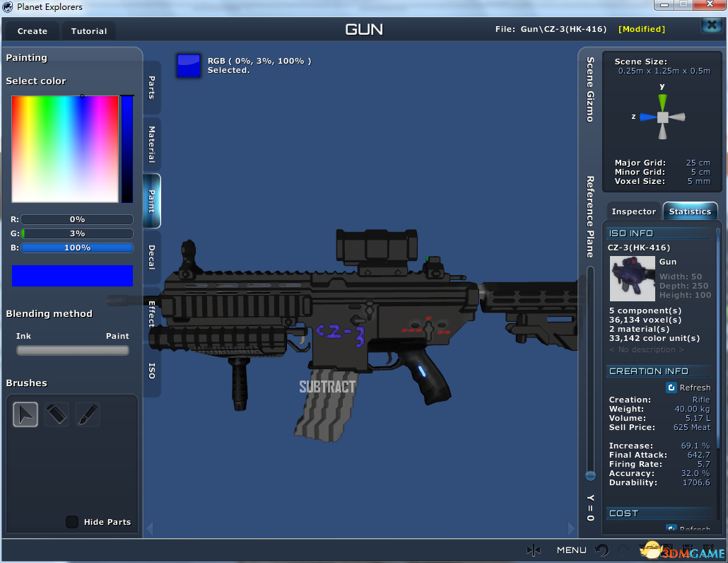Click the Statistics panel scrollbar
This screenshot has width=728, height=563.
click(x=719, y=339)
